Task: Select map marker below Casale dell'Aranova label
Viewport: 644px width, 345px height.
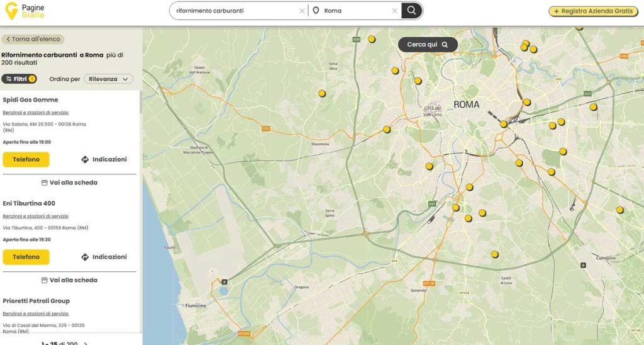Action: point(322,94)
